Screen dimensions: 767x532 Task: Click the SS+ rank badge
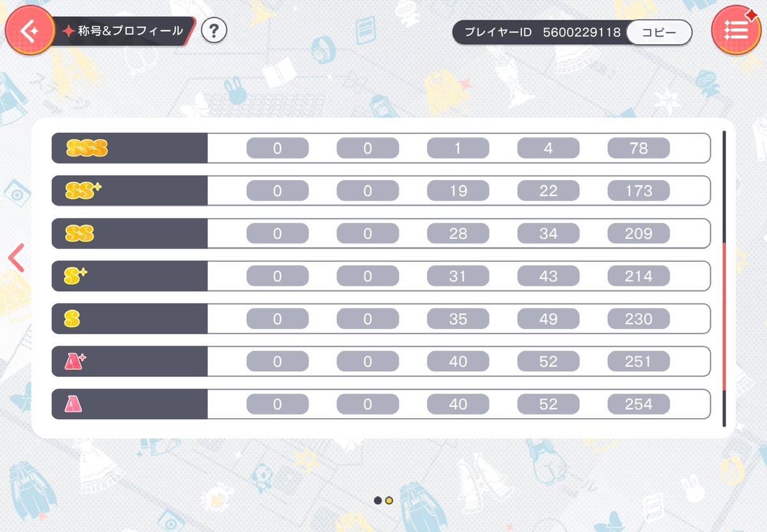coord(84,191)
